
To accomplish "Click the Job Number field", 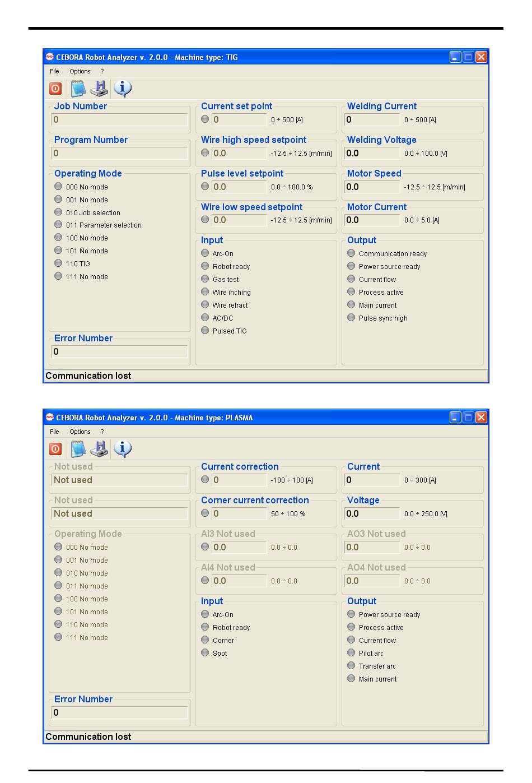I will point(120,119).
